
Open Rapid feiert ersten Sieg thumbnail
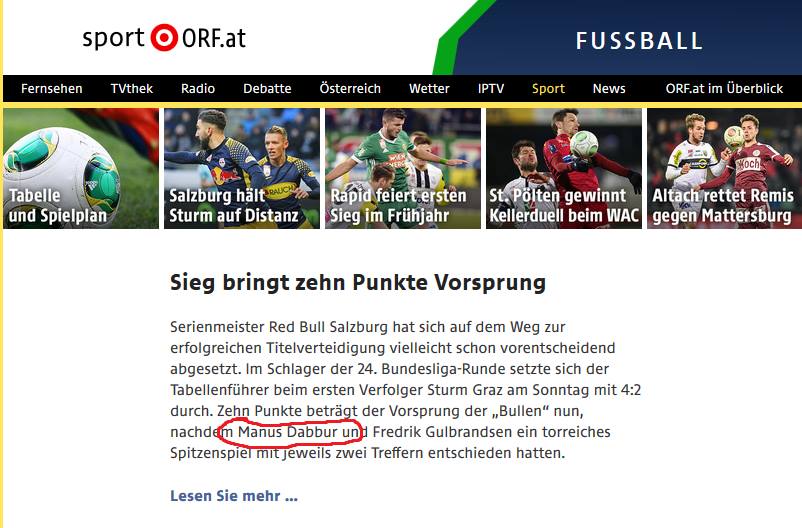point(403,168)
